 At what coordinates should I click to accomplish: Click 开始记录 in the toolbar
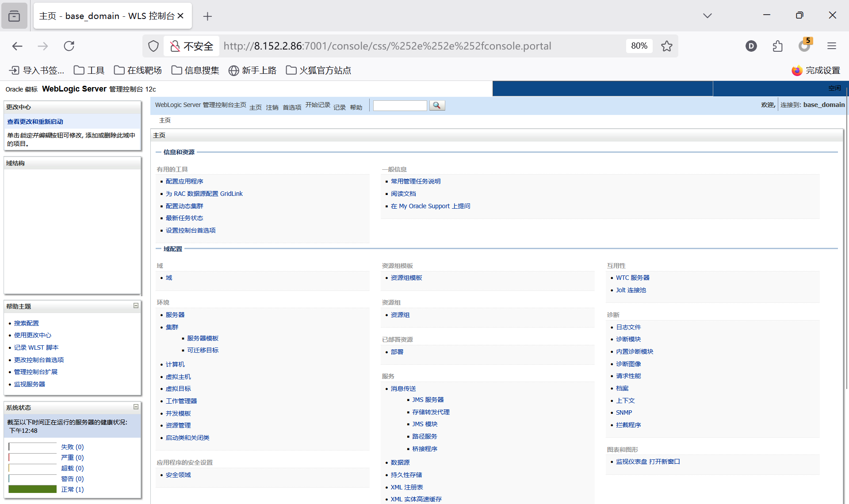(318, 105)
